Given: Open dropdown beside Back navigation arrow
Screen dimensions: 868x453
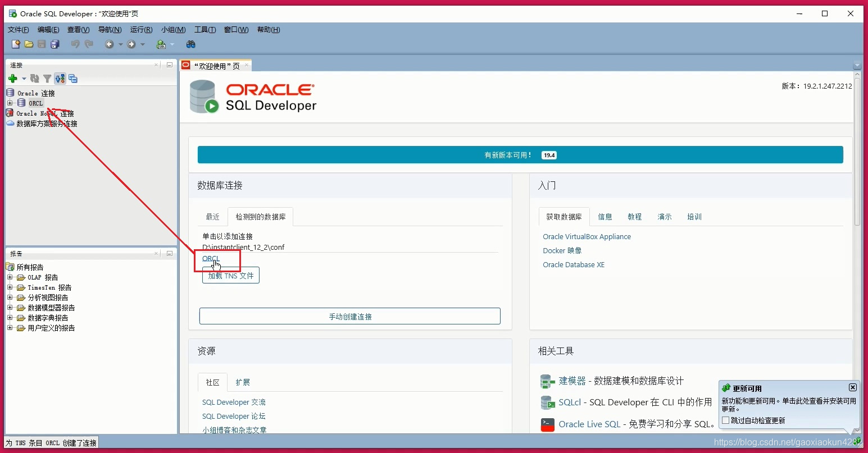Looking at the screenshot, I should [120, 44].
